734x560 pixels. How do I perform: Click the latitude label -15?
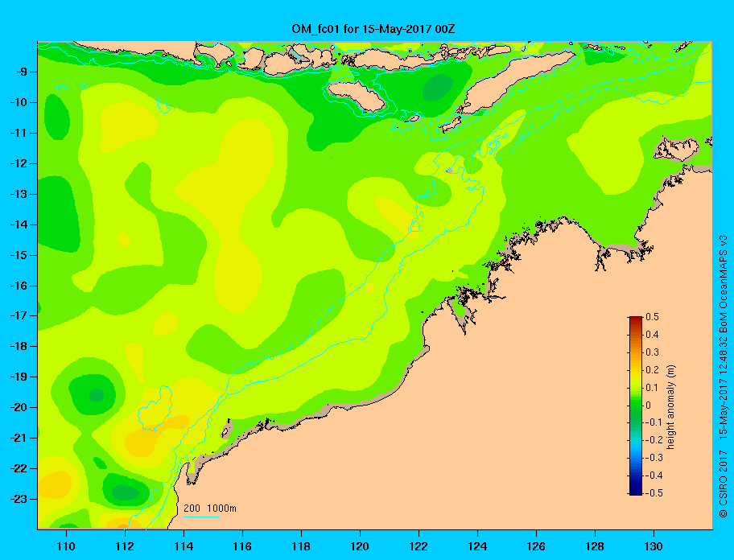18,255
